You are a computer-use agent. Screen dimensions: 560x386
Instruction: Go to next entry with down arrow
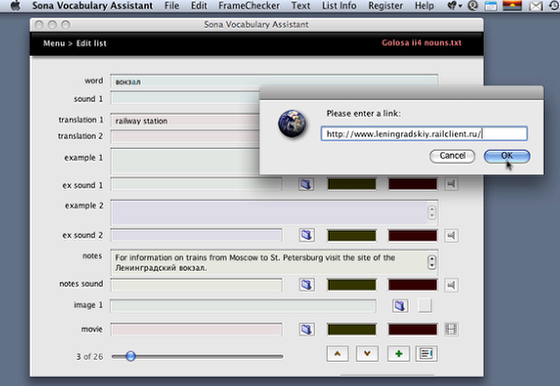[x=367, y=354]
